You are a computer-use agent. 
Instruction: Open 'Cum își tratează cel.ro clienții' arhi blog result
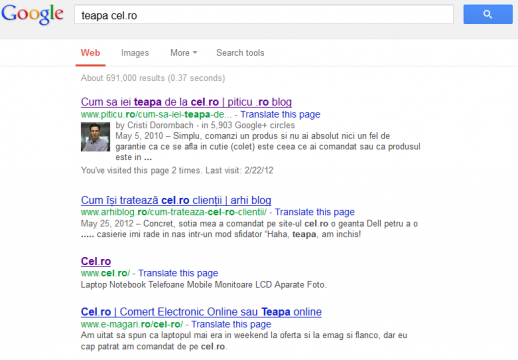pos(176,200)
